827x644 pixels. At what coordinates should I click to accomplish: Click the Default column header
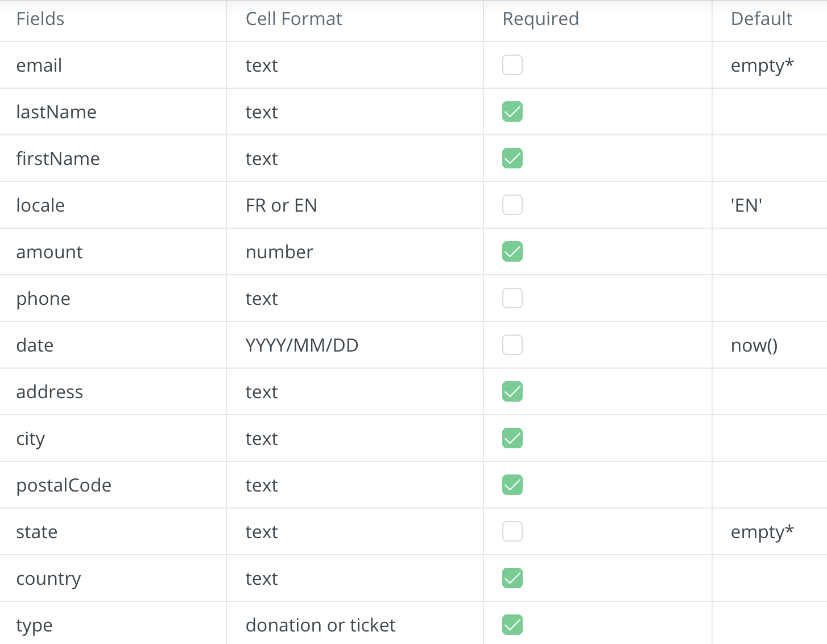tap(761, 19)
